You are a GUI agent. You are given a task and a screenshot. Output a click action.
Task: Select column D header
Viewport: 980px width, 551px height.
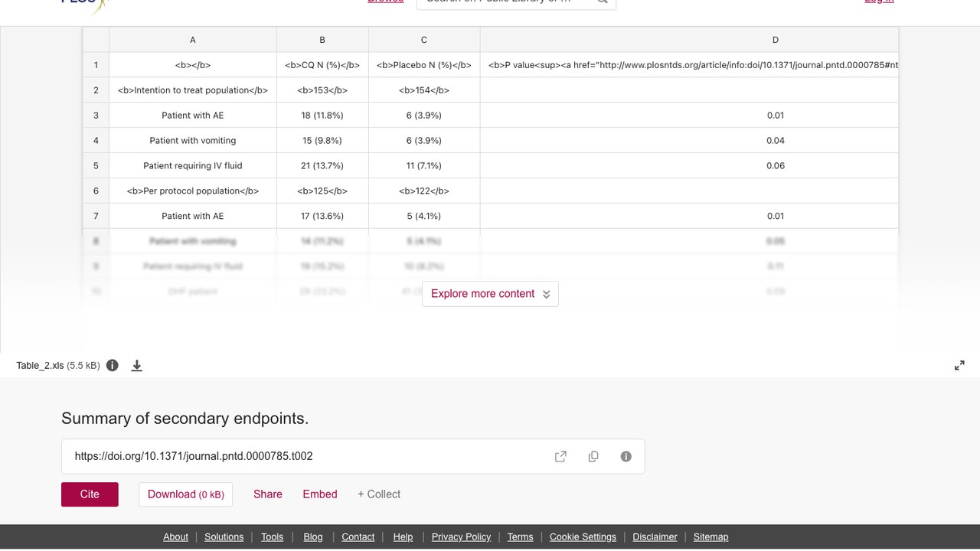(689, 40)
